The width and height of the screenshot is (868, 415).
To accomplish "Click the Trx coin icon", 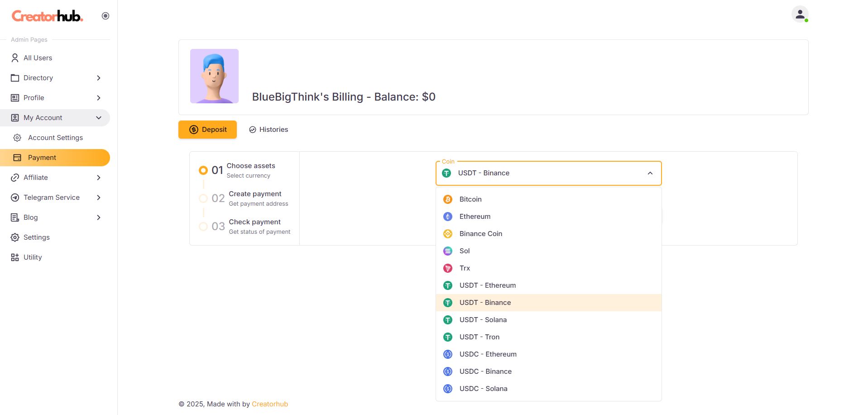I will click(x=447, y=268).
